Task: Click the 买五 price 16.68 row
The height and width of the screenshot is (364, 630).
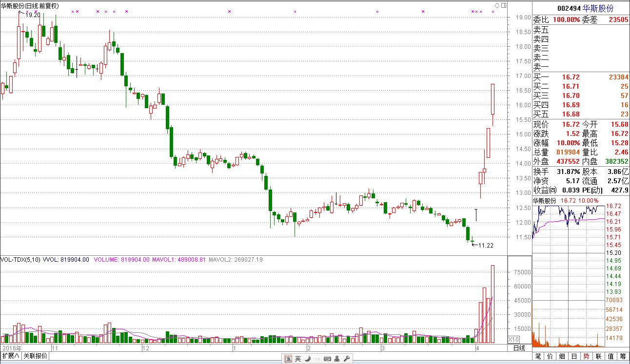Action: [581, 115]
